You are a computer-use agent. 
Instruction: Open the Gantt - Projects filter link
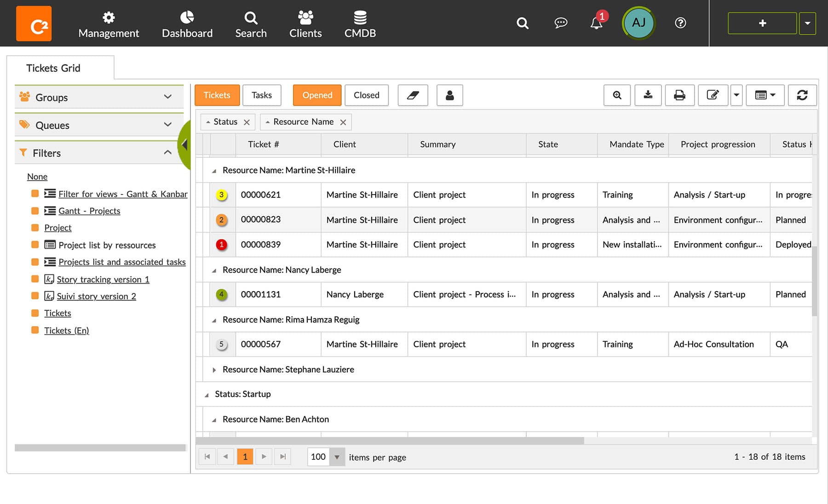[89, 211]
